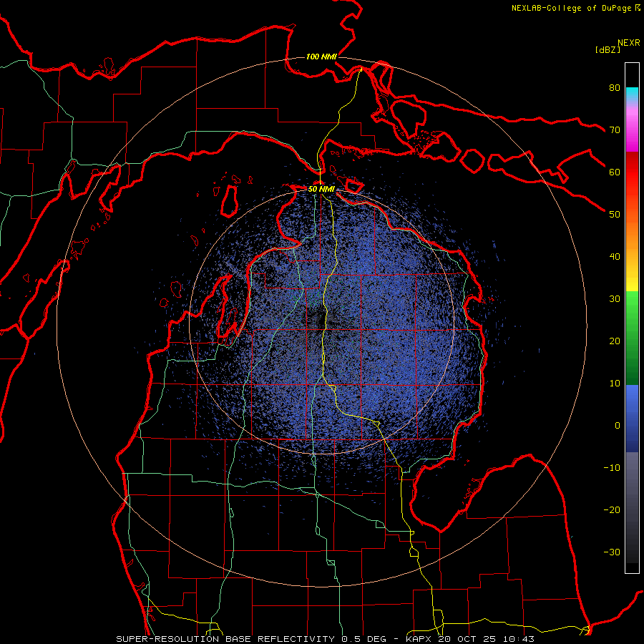
Task: Click the green segment of the color bar
Action: 632,338
